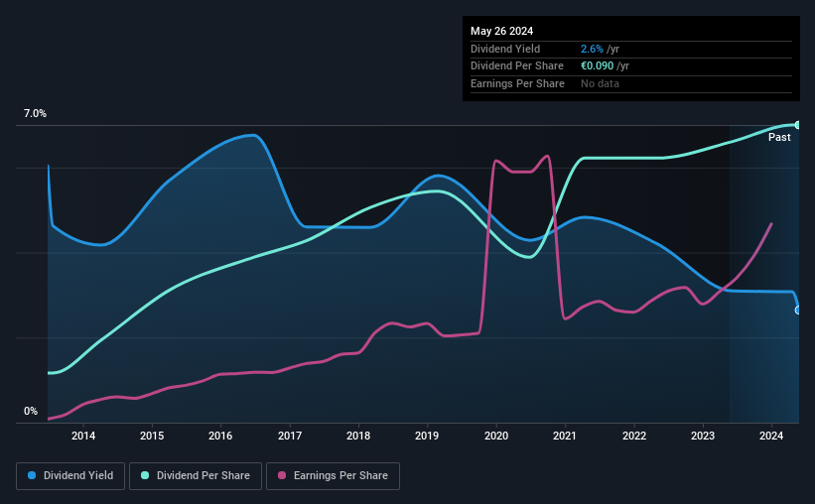This screenshot has height=504, width=815.
Task: Click the Past region label
Action: coord(779,137)
